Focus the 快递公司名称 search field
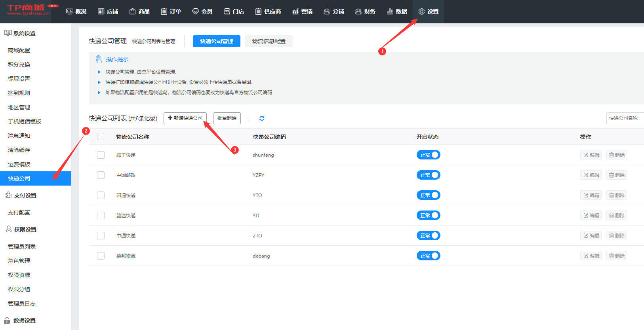644x330 pixels. 625,118
